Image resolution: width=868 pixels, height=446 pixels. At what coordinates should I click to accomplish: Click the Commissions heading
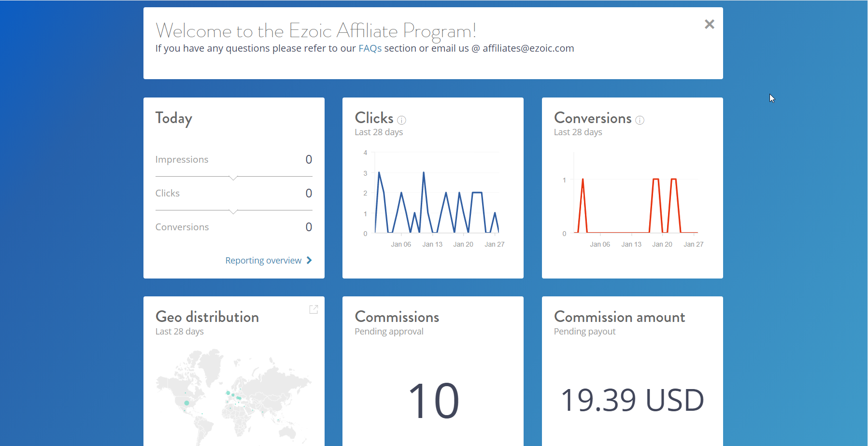pyautogui.click(x=397, y=317)
